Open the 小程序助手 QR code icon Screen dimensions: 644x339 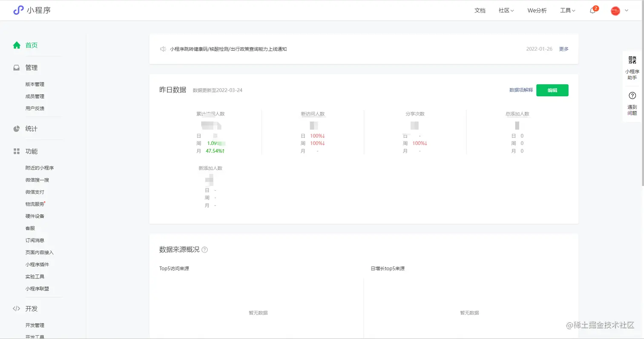[632, 60]
